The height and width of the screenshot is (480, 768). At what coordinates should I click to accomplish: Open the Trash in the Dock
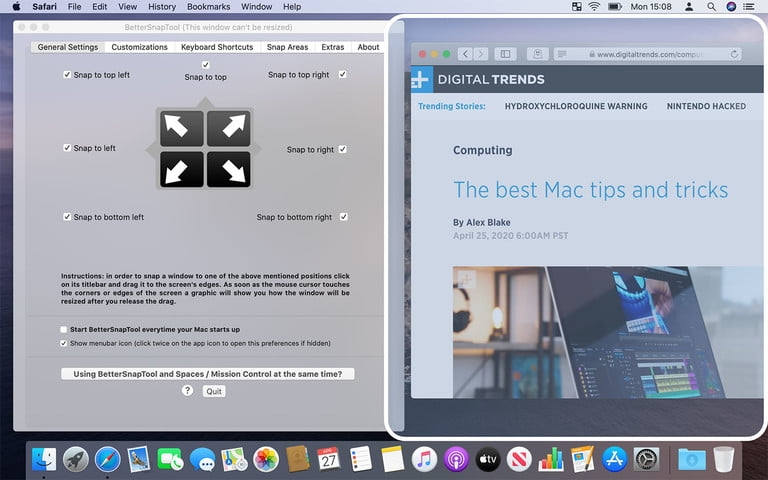(x=723, y=460)
